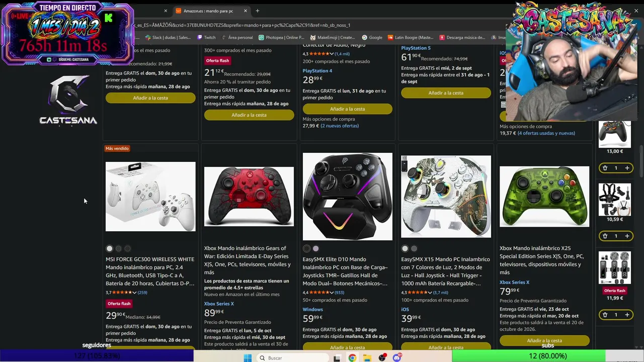This screenshot has width=644, height=362.
Task: Open the Twitch bookmark
Action: (207, 37)
